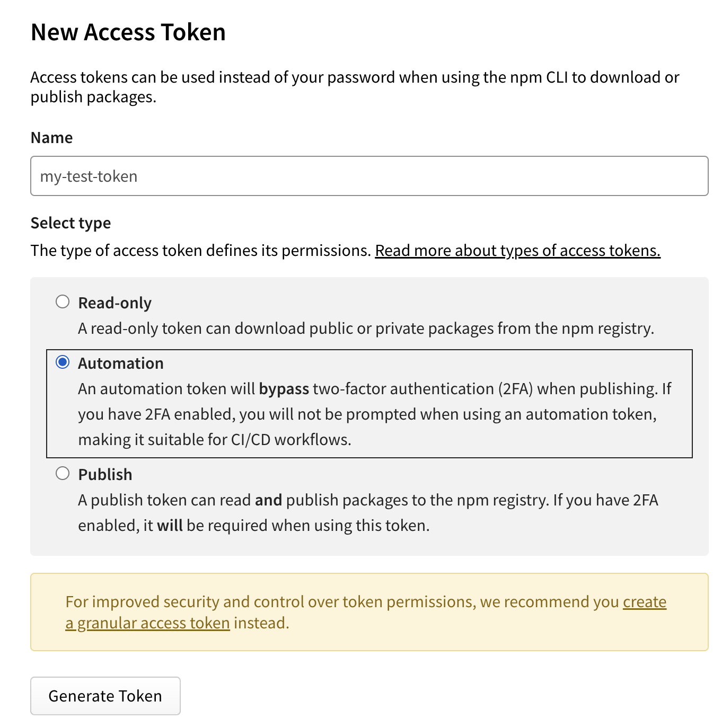Click the bold "bypass" text in Automation description
This screenshot has width=722, height=728.
click(x=284, y=388)
